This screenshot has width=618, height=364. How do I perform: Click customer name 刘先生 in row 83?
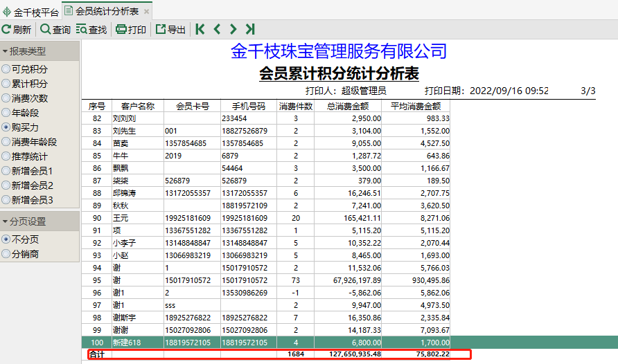pos(124,131)
